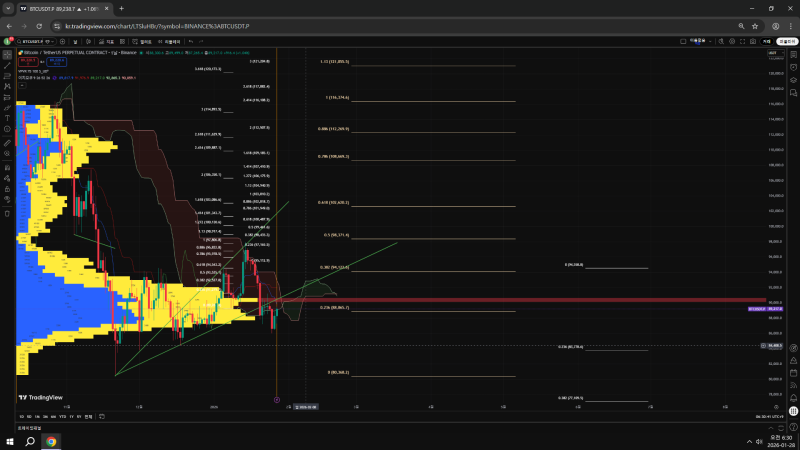The image size is (800, 450).
Task: Select the Text annotation tool
Action: click(7, 118)
